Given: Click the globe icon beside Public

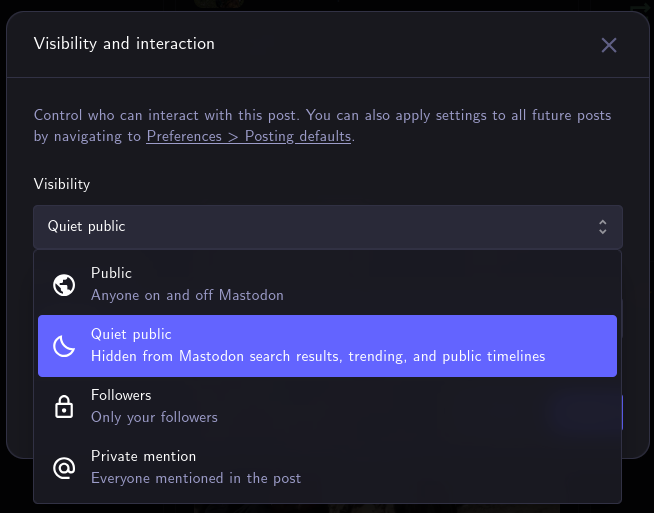Looking at the screenshot, I should 64,285.
